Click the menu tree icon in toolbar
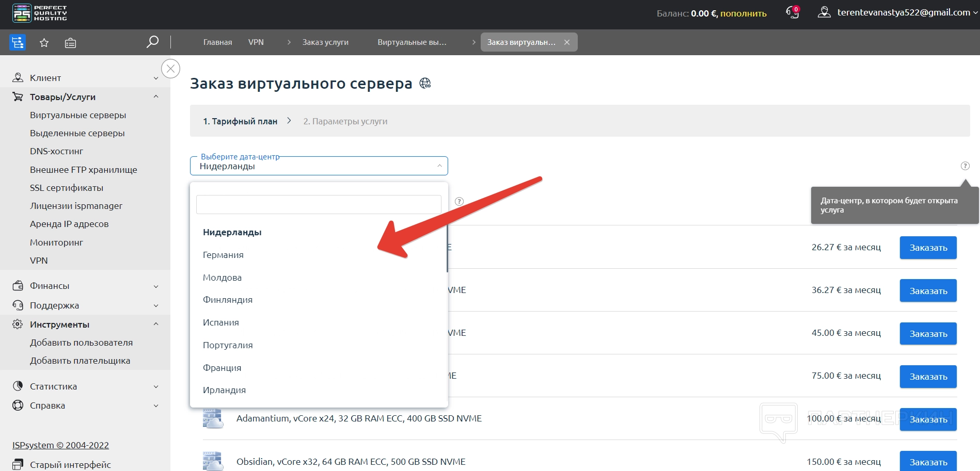The width and height of the screenshot is (980, 471). 18,42
